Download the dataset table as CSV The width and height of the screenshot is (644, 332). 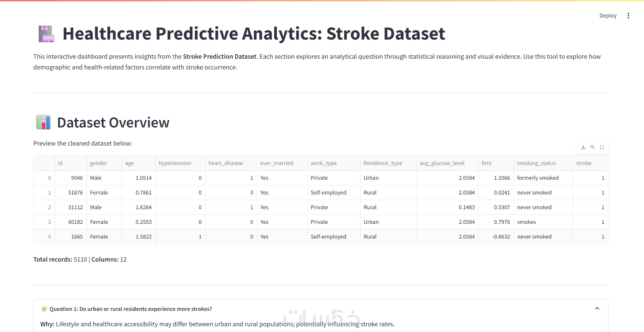583,147
